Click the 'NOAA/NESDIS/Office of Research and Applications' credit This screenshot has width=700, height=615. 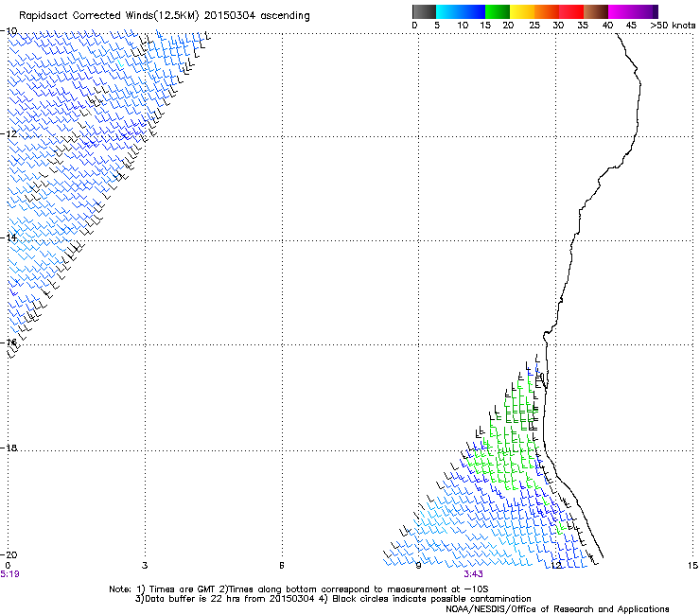(557, 608)
